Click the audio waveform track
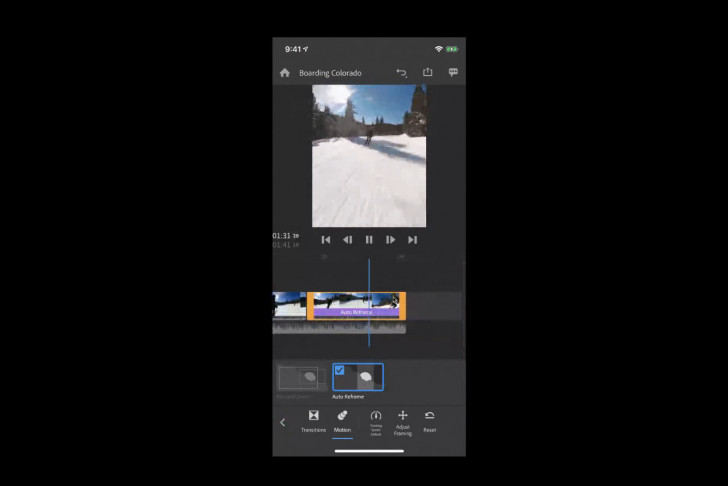This screenshot has height=486, width=728. tap(339, 329)
